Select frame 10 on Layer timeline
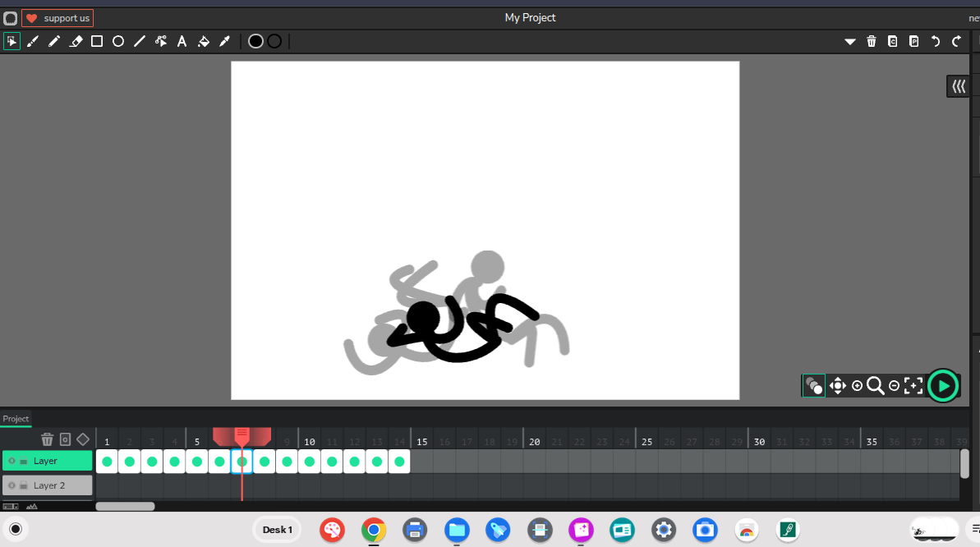This screenshot has width=980, height=547. point(309,462)
